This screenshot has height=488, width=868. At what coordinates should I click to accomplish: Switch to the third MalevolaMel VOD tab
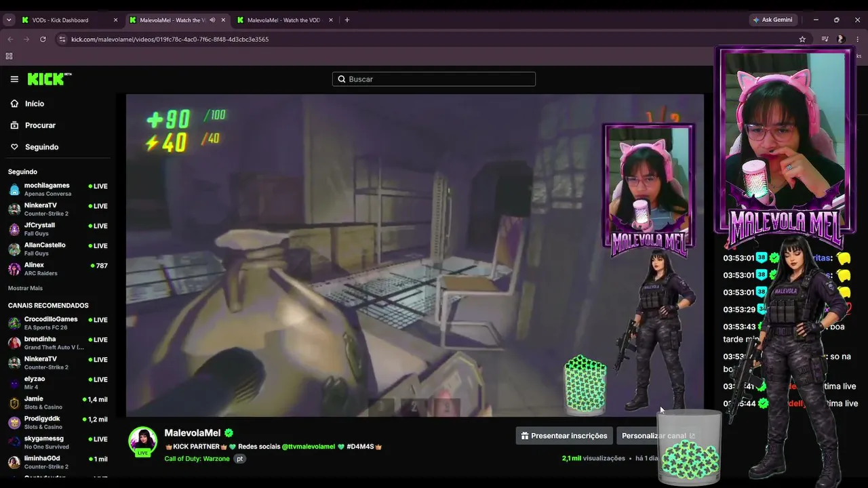tap(285, 20)
